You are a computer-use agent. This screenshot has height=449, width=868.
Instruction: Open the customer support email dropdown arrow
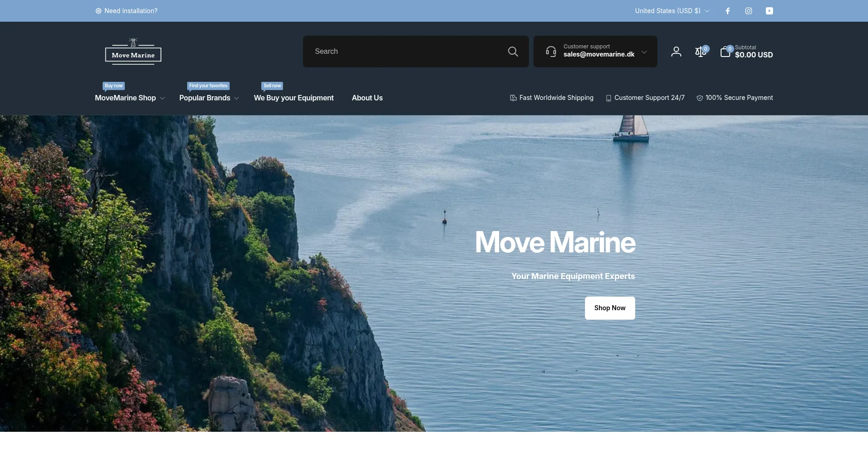click(644, 52)
